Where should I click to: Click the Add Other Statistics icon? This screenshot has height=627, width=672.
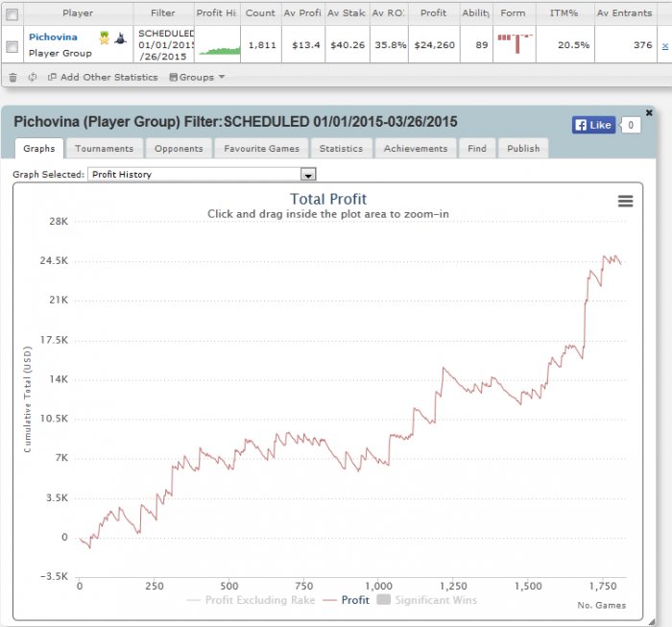(x=52, y=77)
